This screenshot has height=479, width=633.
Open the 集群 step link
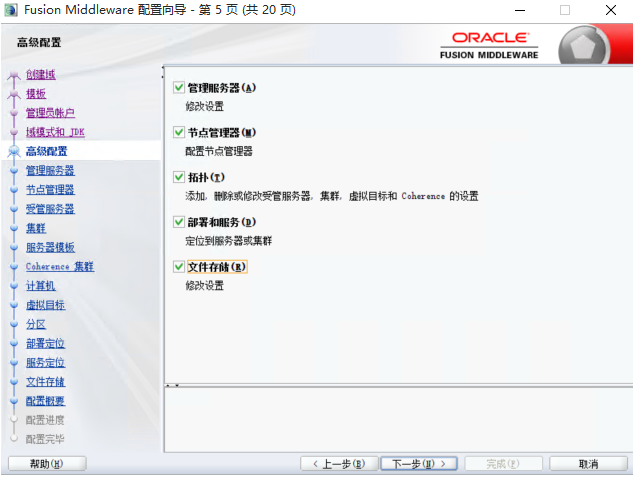36,228
